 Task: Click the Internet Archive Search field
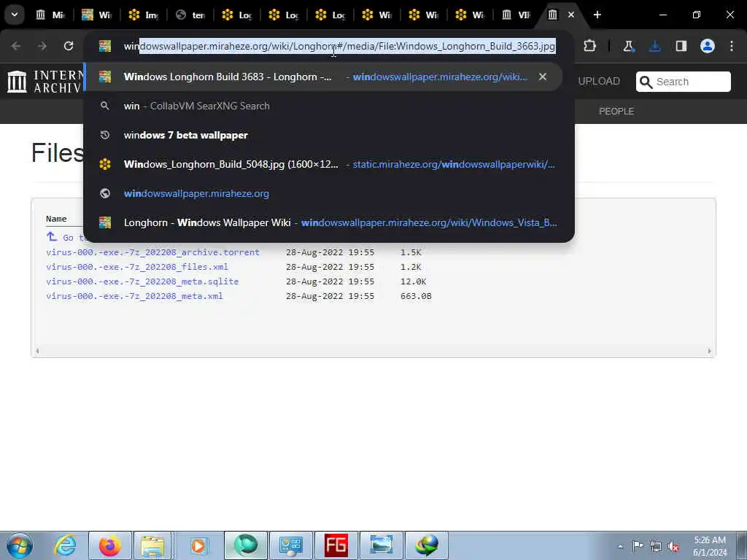point(683,82)
